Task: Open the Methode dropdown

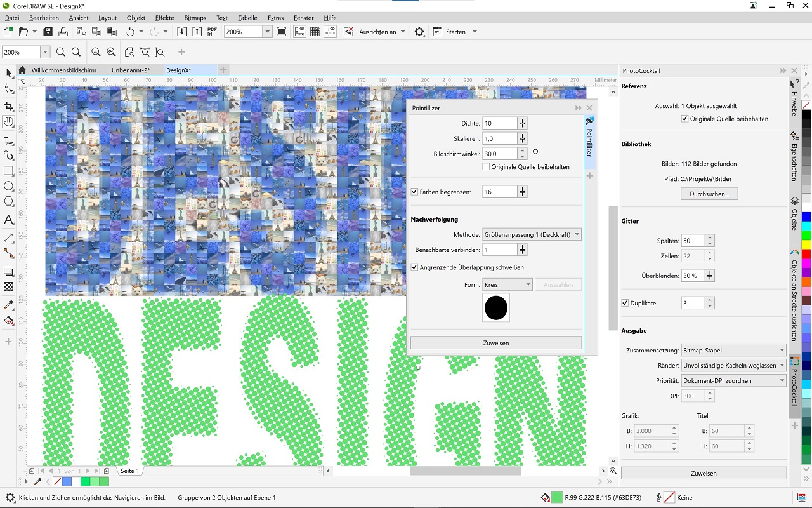Action: pyautogui.click(x=532, y=235)
